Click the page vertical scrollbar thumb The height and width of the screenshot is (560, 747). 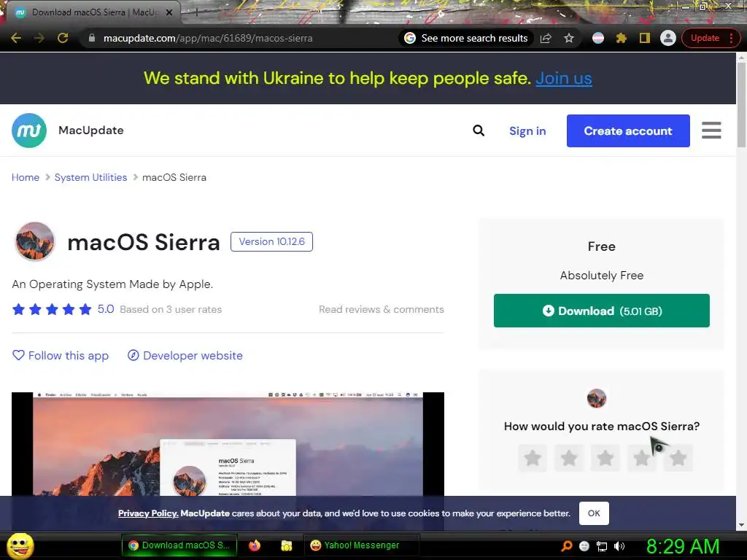click(x=741, y=104)
